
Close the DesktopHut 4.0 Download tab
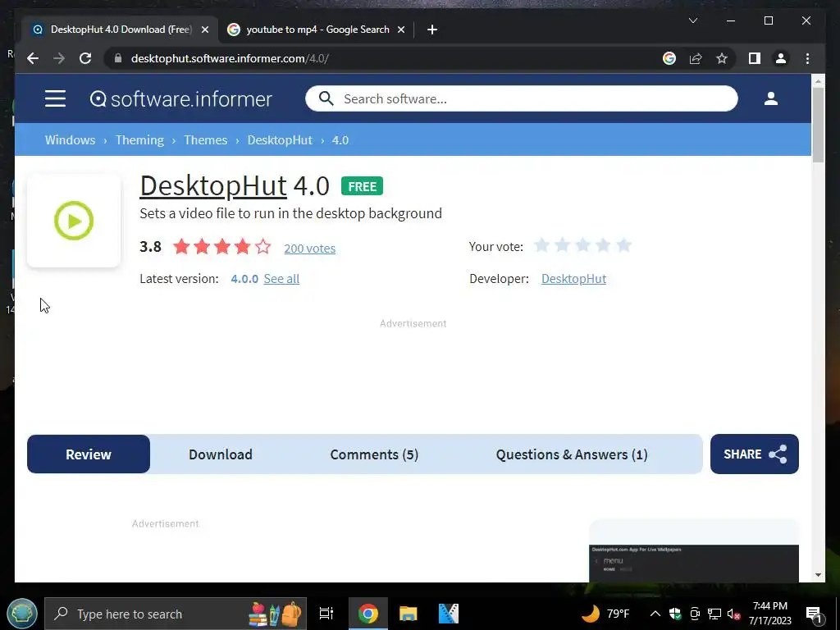(x=204, y=30)
